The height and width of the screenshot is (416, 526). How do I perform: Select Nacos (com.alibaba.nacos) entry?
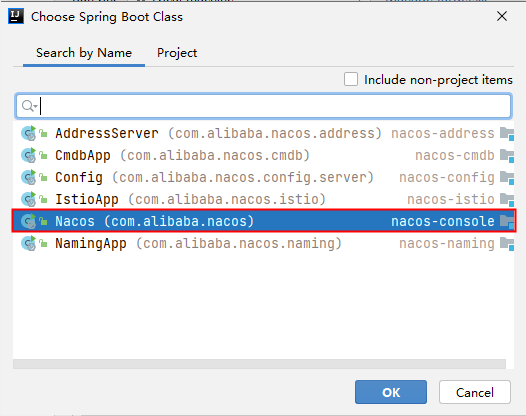(263, 221)
